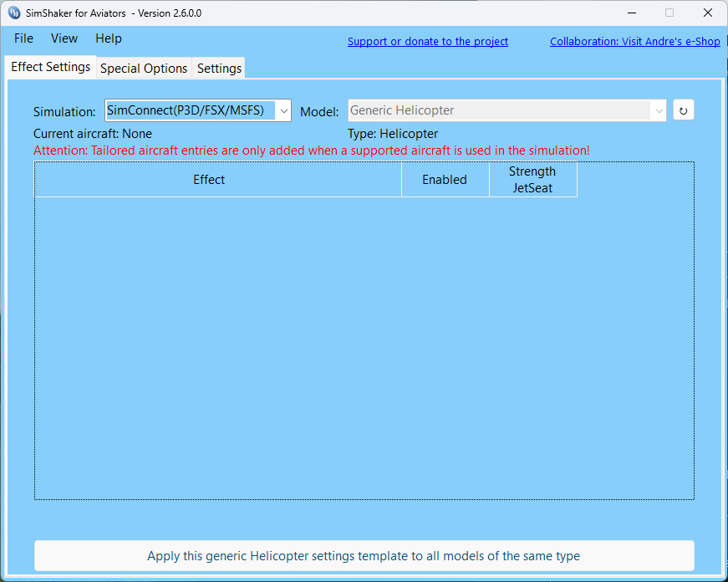The image size is (728, 582).
Task: Switch to the Special Options tab
Action: 144,69
